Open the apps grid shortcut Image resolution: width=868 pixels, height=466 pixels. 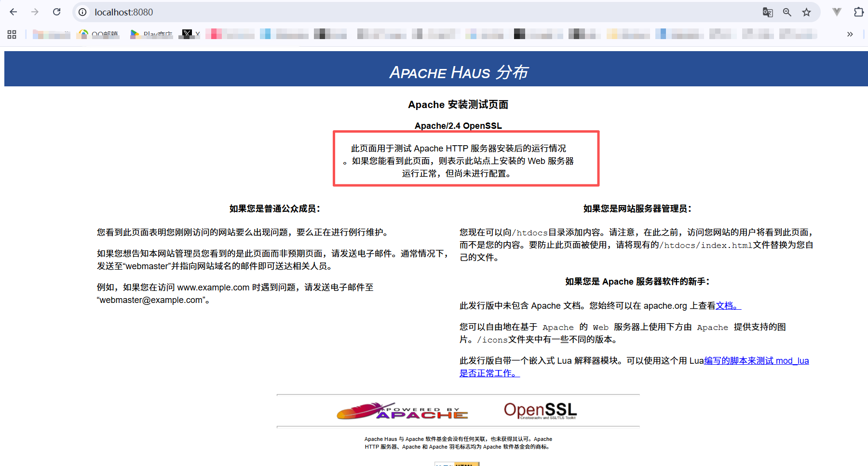click(x=12, y=34)
